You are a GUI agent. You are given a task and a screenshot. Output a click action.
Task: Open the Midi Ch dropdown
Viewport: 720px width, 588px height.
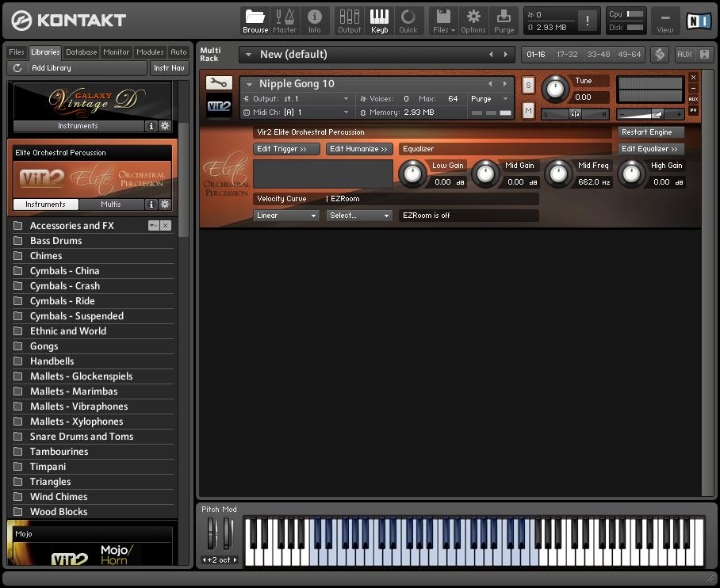click(x=317, y=112)
